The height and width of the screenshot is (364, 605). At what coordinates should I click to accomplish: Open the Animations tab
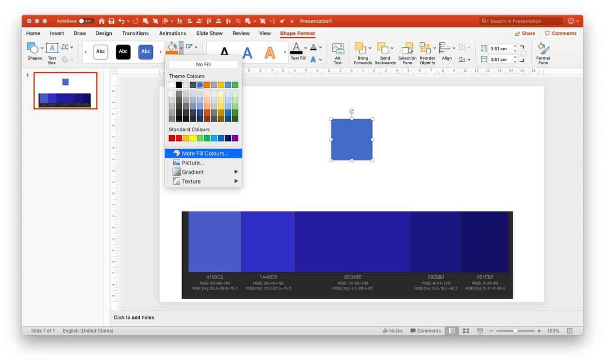172,33
